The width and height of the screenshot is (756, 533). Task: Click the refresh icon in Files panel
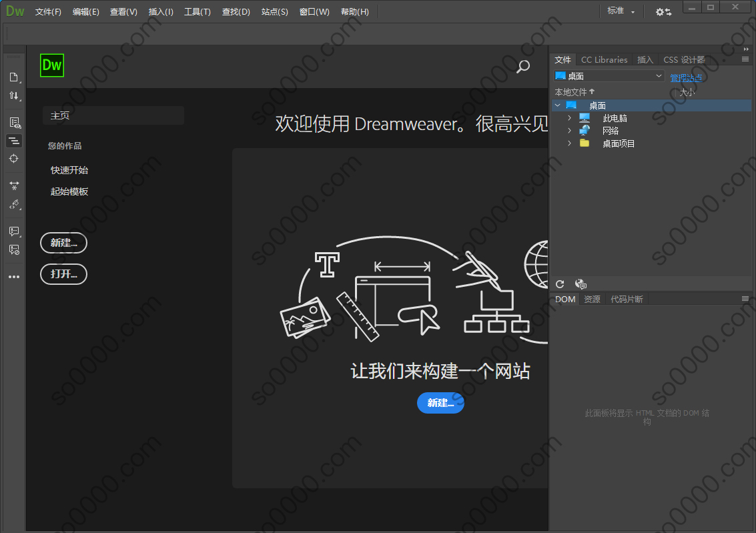[560, 284]
